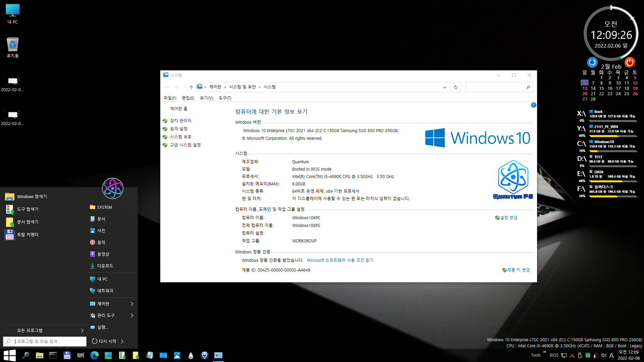The width and height of the screenshot is (644, 362).
Task: Open the 내 PC desktop icon
Action: click(13, 14)
